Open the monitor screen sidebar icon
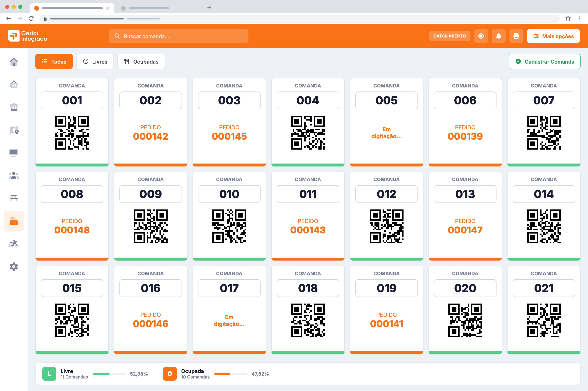 pyautogui.click(x=14, y=153)
